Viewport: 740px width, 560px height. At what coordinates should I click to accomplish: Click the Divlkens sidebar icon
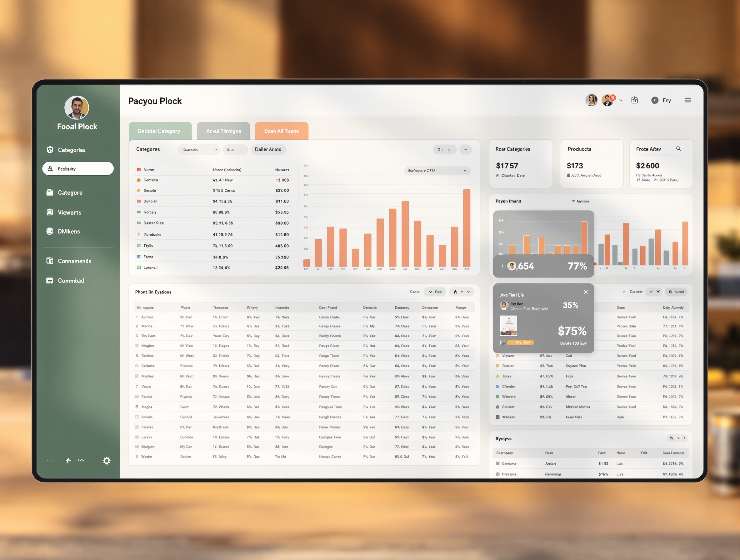tap(50, 231)
